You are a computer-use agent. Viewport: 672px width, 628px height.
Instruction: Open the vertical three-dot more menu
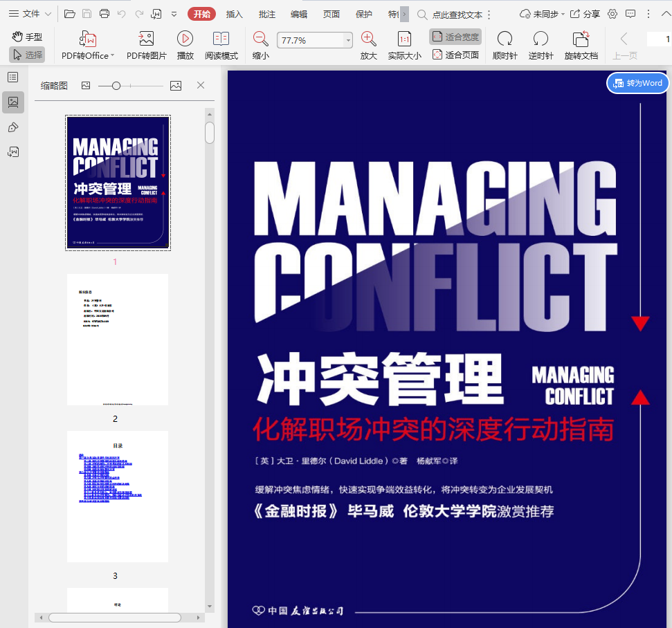pos(648,14)
